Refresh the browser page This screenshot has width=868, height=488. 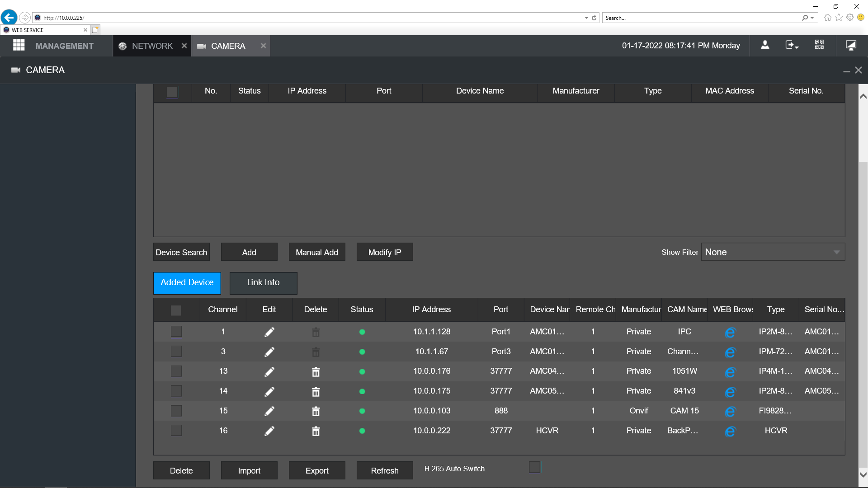594,18
